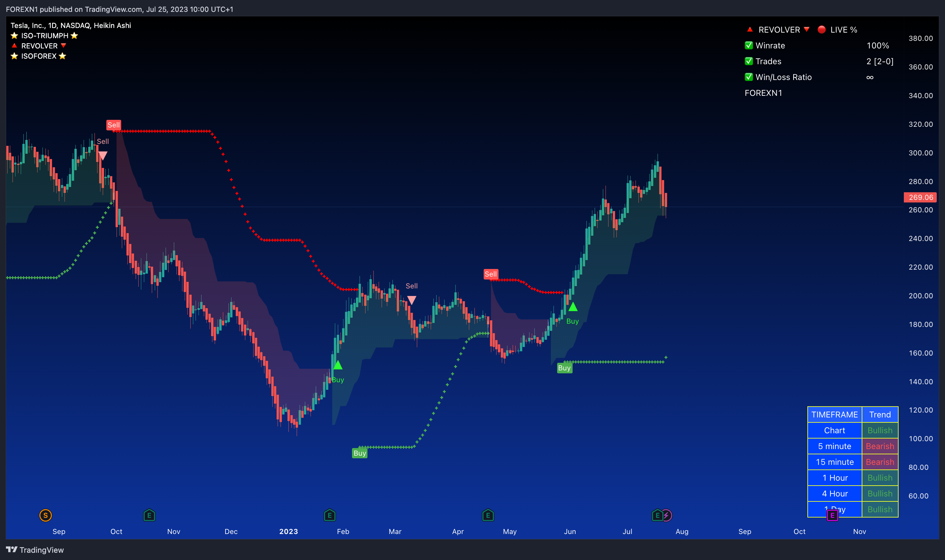This screenshot has width=945, height=560.
Task: Click the green checkmark beside Win/Loss Ratio
Action: point(749,77)
